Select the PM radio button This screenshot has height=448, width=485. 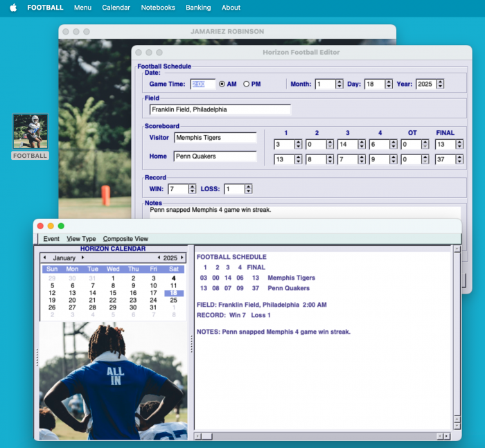(x=247, y=84)
